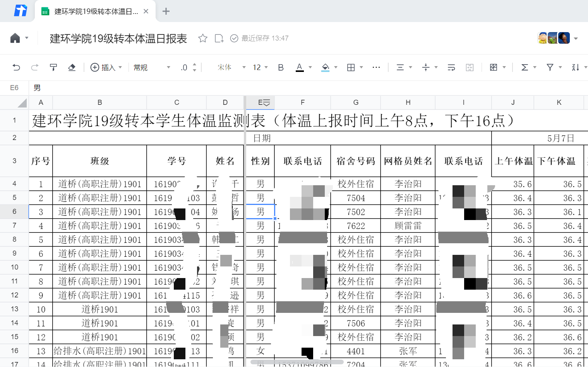Open the 常规 number format dropdown
Image resolution: width=588 pixels, height=367 pixels.
(151, 67)
